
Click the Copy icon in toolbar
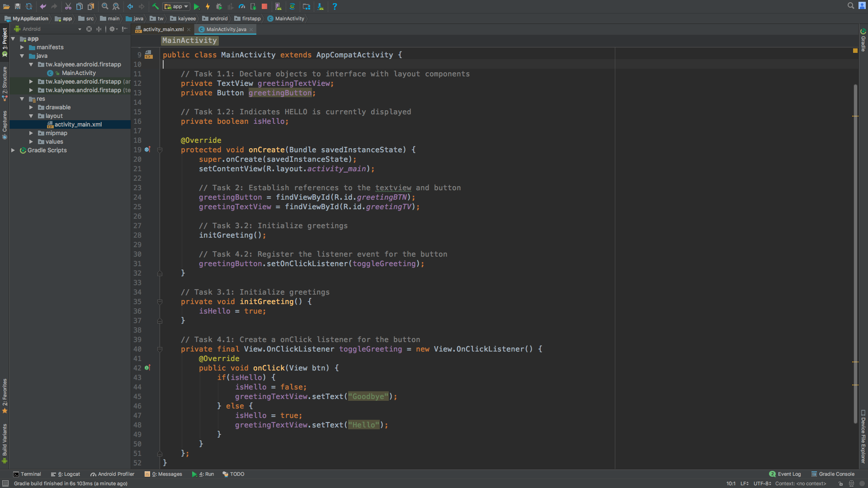(80, 6)
